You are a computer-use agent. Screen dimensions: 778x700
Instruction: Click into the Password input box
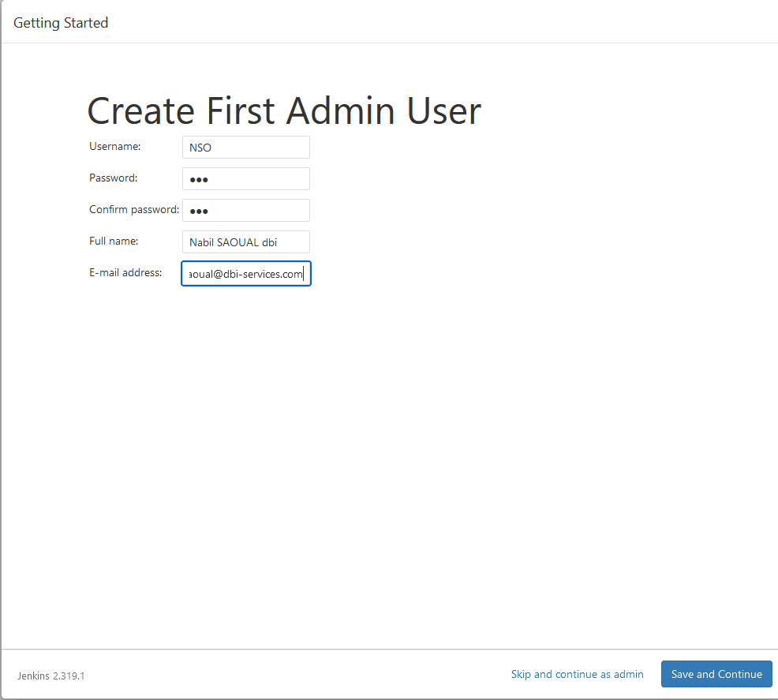246,178
